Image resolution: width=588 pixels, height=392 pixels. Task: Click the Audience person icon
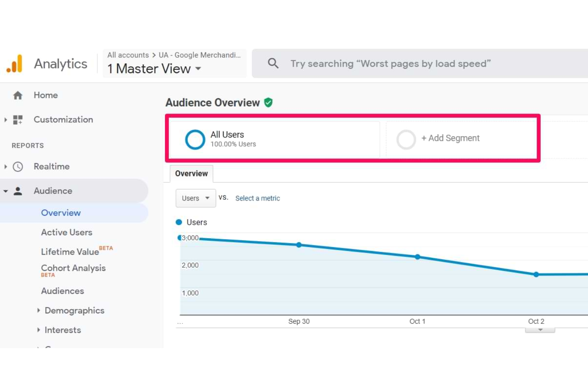pos(18,191)
